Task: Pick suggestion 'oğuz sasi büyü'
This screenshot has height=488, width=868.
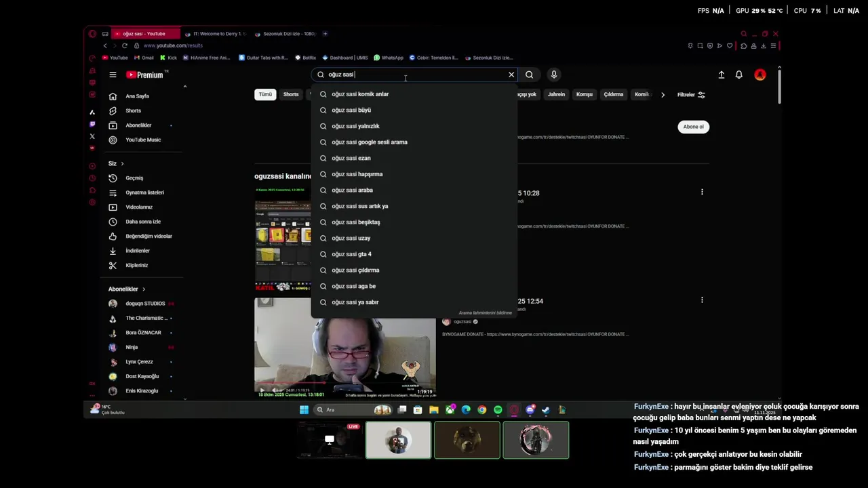Action: tap(414, 110)
